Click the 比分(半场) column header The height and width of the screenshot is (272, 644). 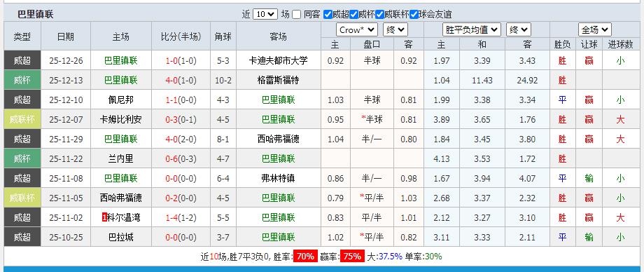[181, 36]
